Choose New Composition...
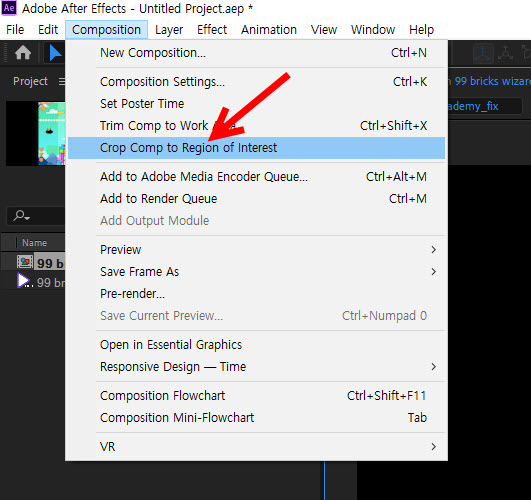The image size is (531, 500). click(x=256, y=53)
